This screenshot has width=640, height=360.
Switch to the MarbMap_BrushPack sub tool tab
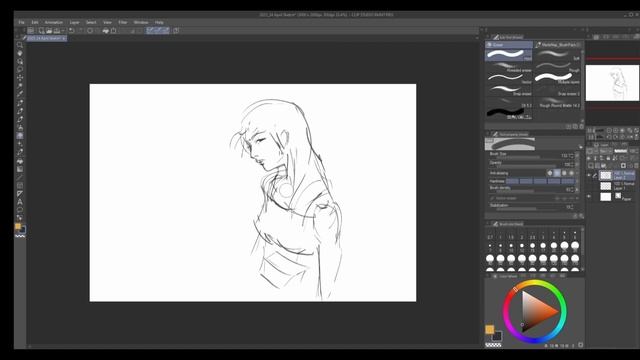(558, 44)
